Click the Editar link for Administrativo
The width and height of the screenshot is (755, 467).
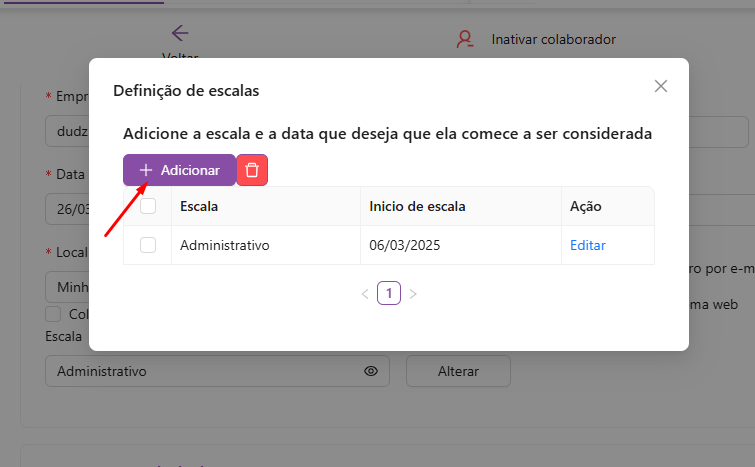[588, 245]
